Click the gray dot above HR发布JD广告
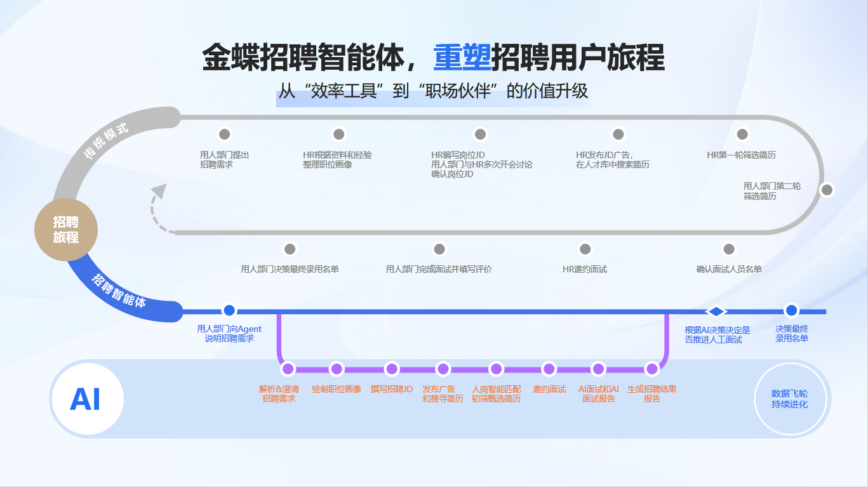The image size is (868, 488). coord(618,134)
